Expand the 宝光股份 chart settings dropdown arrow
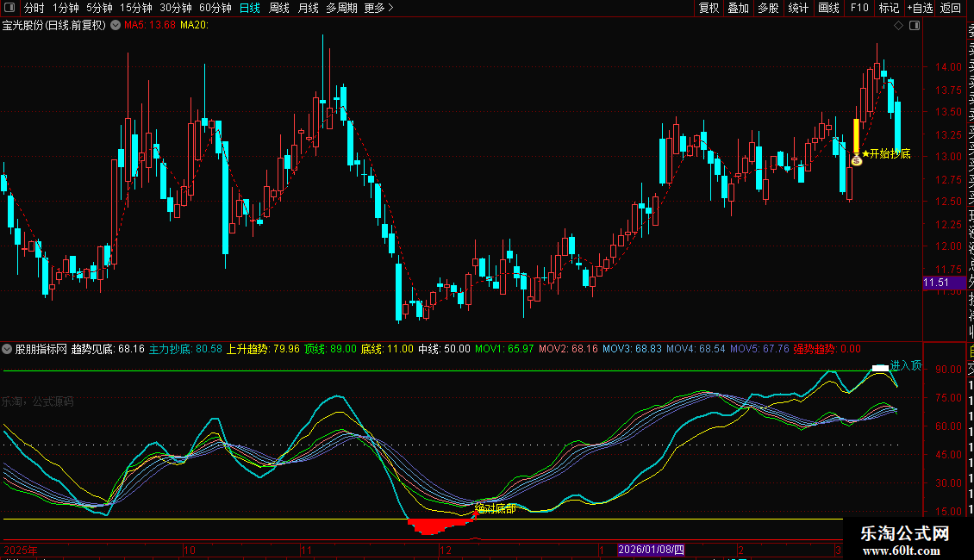Screen dimensions: 974x560 [114, 26]
